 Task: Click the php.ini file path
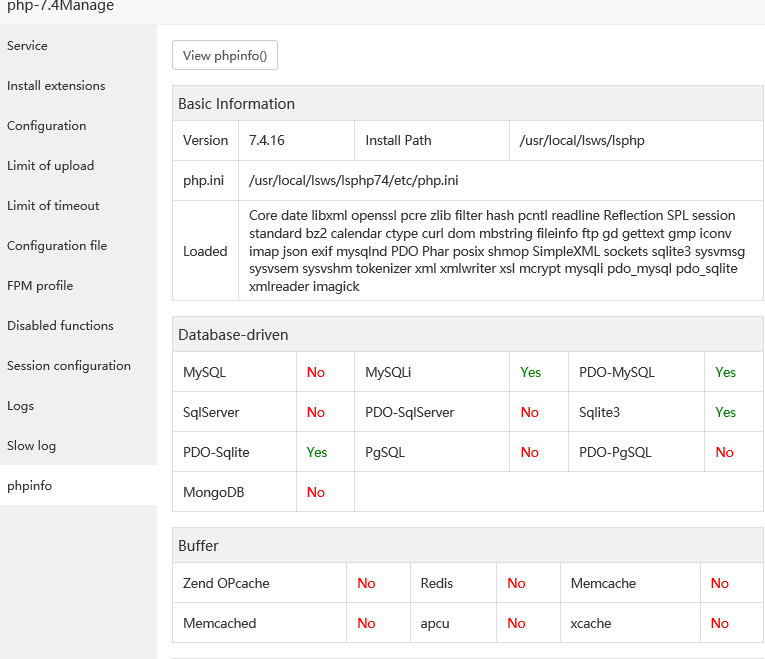[x=354, y=181]
